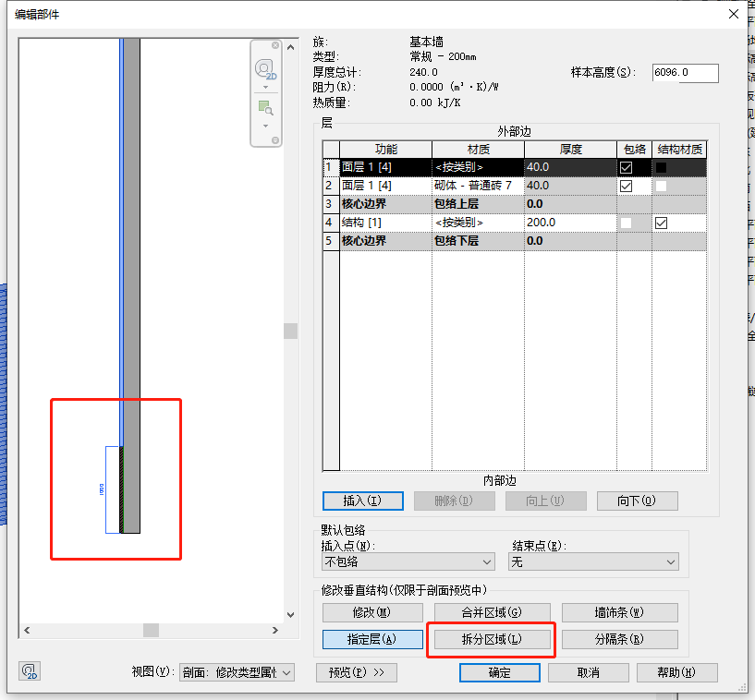The image size is (755, 700).
Task: Select row header number 1 in layers table
Action: pos(331,167)
